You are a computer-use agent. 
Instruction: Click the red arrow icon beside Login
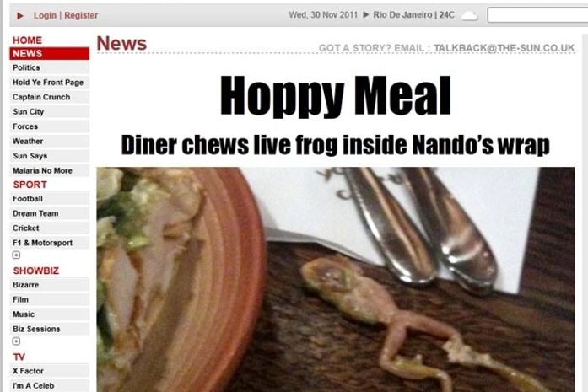(x=20, y=16)
